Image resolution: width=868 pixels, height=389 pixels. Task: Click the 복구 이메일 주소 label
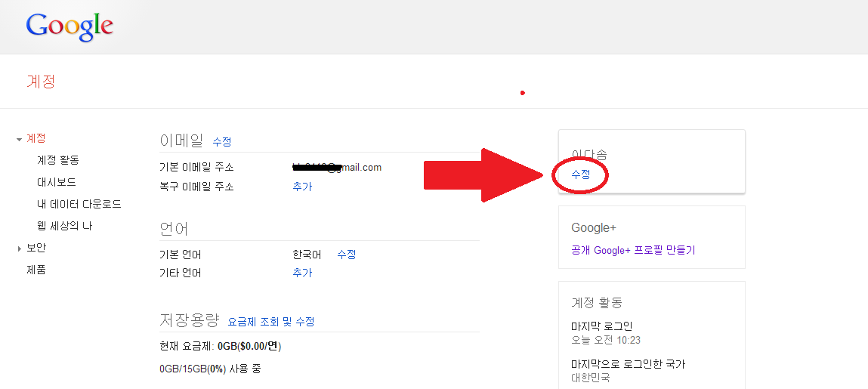(x=196, y=187)
